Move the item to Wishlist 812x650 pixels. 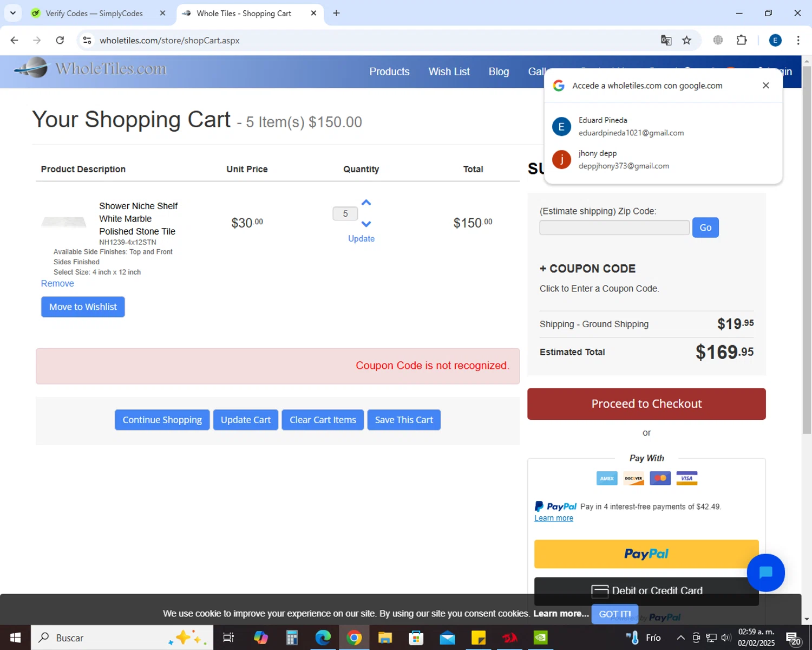pyautogui.click(x=83, y=307)
